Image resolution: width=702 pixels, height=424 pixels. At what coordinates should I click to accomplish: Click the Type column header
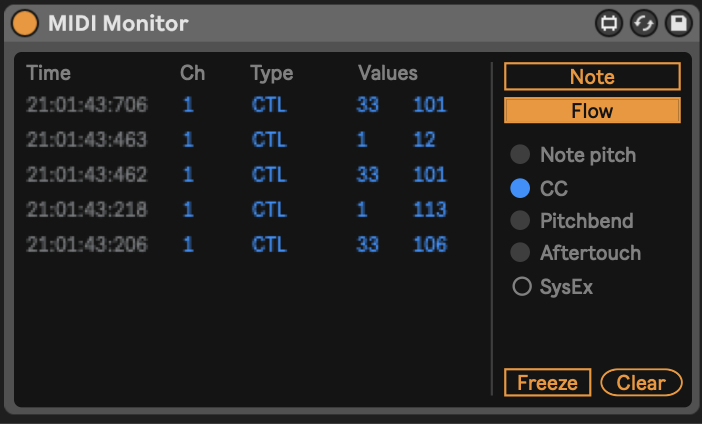271,73
